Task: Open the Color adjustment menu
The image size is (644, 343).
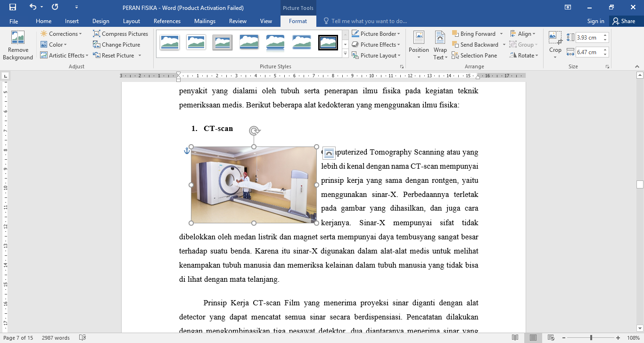Action: pos(53,45)
